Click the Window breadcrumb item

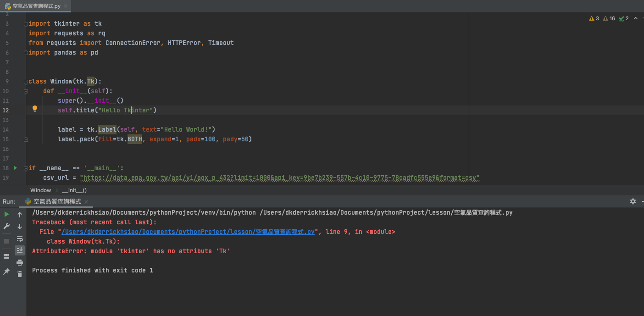pos(41,190)
